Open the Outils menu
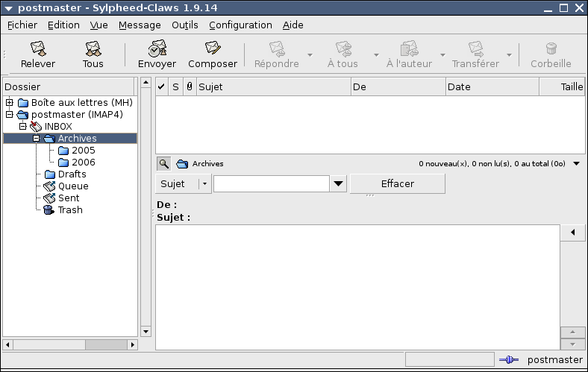 [x=185, y=25]
